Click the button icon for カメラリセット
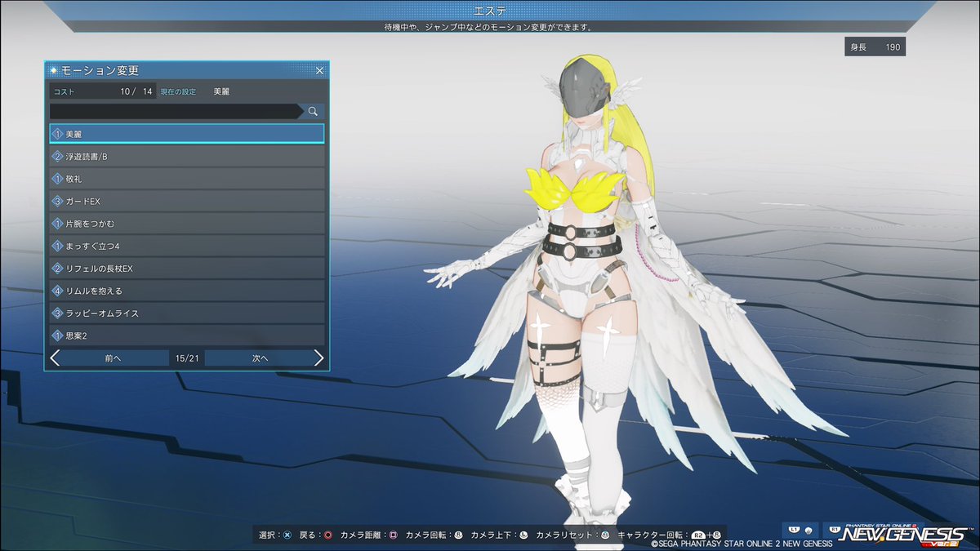 pyautogui.click(x=605, y=535)
